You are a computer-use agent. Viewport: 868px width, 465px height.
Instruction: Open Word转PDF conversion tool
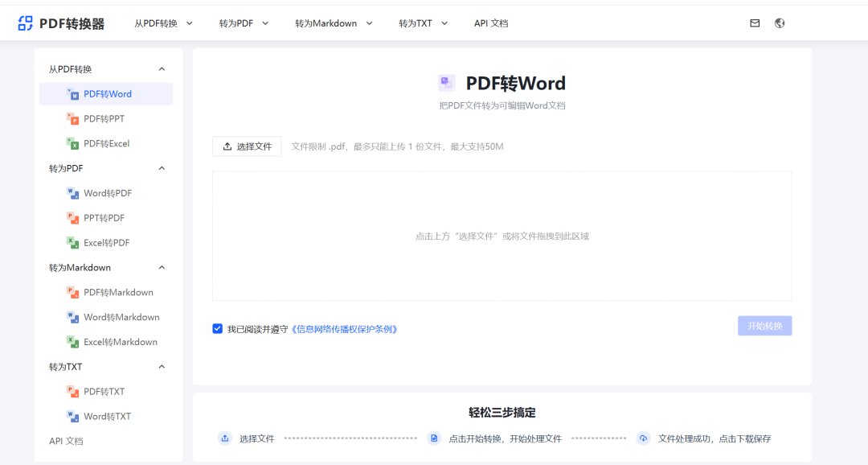click(107, 193)
